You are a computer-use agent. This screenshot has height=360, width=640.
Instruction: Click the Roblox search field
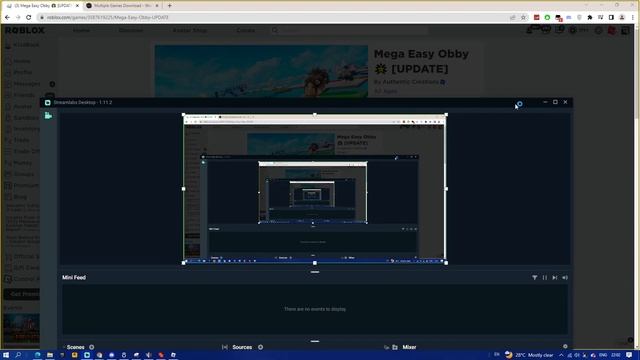click(349, 31)
